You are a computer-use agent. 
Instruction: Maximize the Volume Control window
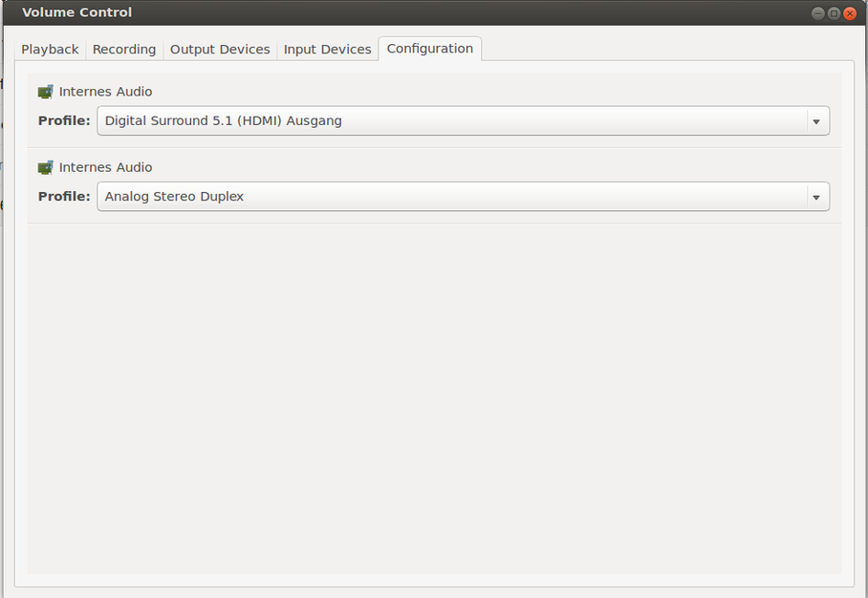tap(834, 13)
